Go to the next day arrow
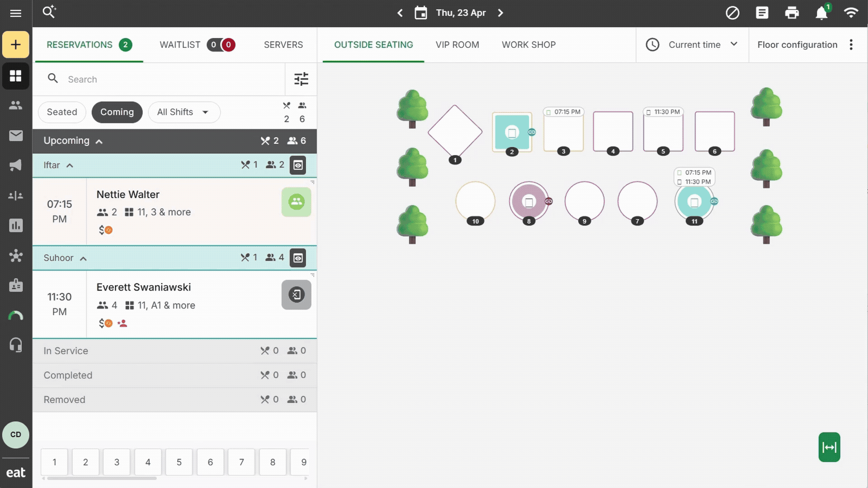This screenshot has height=488, width=868. pos(500,13)
